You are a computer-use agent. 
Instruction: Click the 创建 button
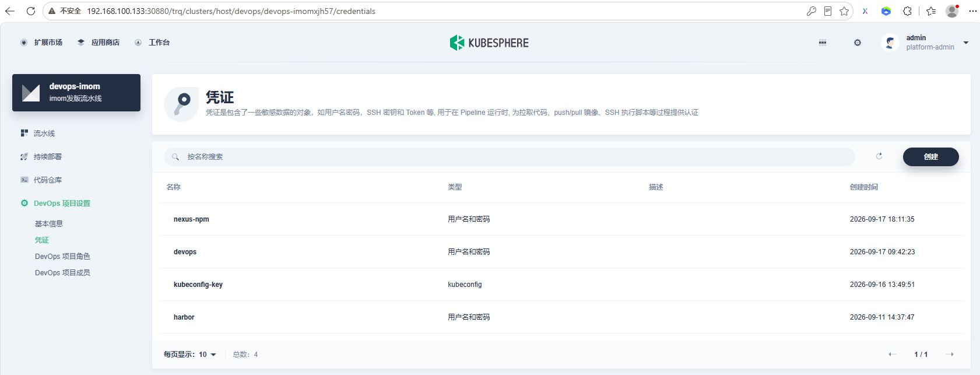931,157
